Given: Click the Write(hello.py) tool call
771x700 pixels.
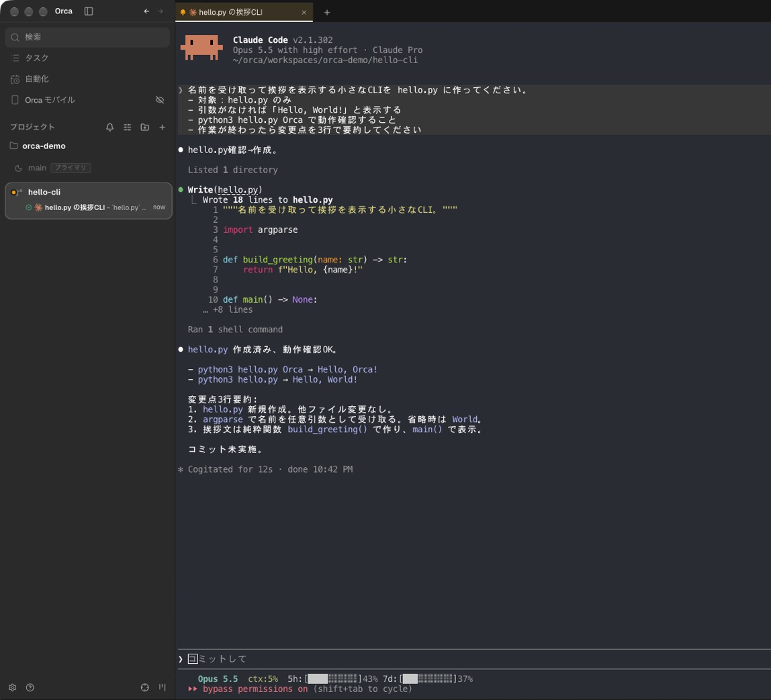Looking at the screenshot, I should (x=225, y=190).
